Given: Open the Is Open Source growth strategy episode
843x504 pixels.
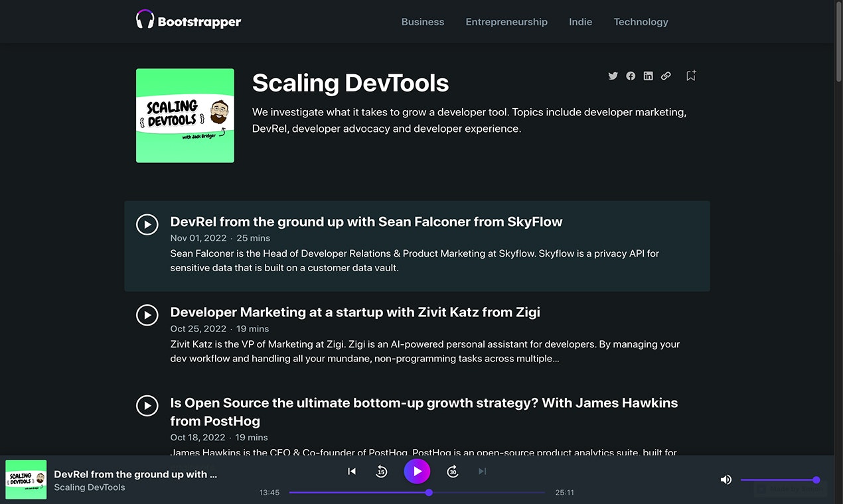Looking at the screenshot, I should (x=424, y=412).
